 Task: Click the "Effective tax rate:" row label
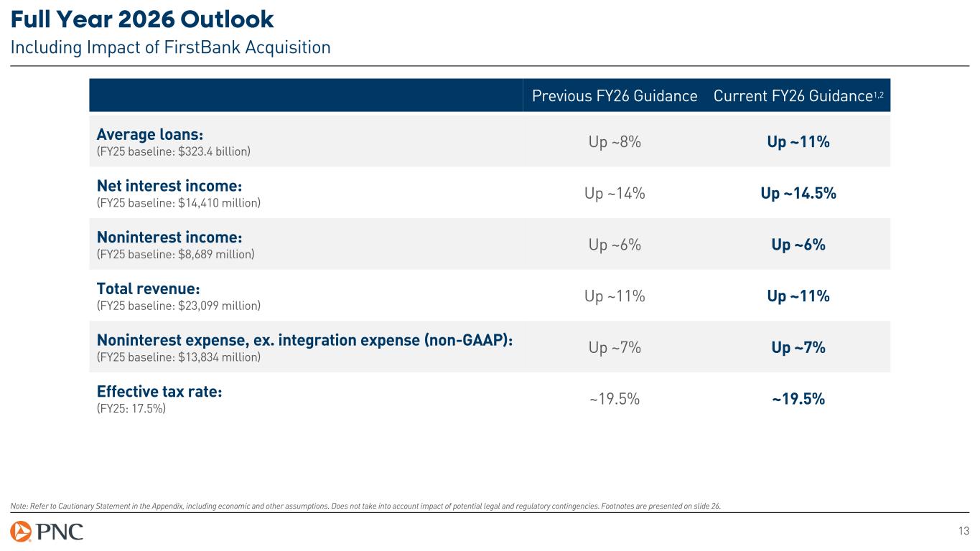coord(154,392)
